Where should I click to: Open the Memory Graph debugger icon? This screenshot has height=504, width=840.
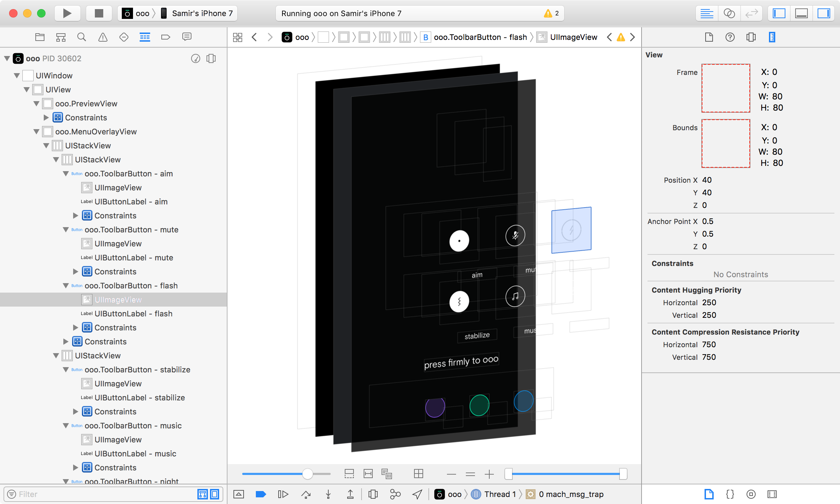[x=395, y=494]
